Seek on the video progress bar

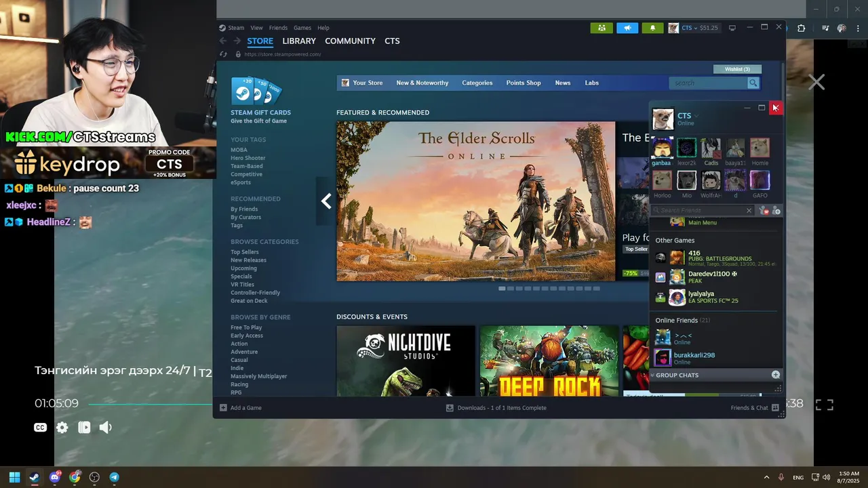tap(151, 405)
